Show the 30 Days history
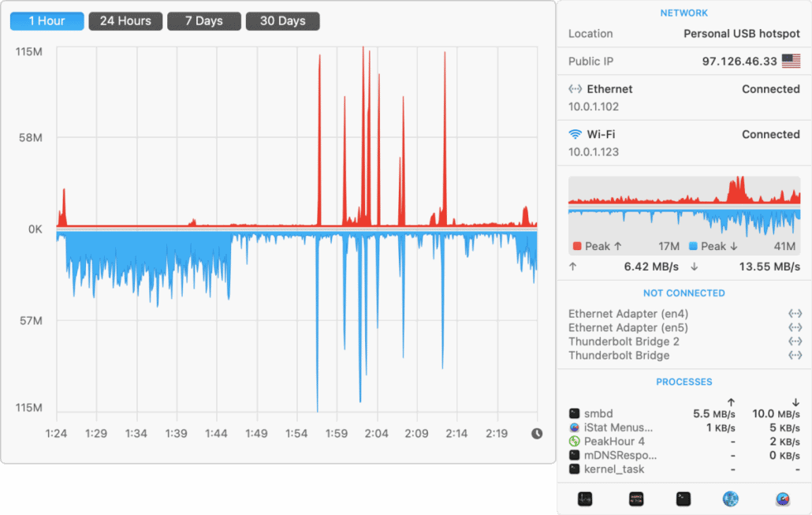 tap(282, 21)
